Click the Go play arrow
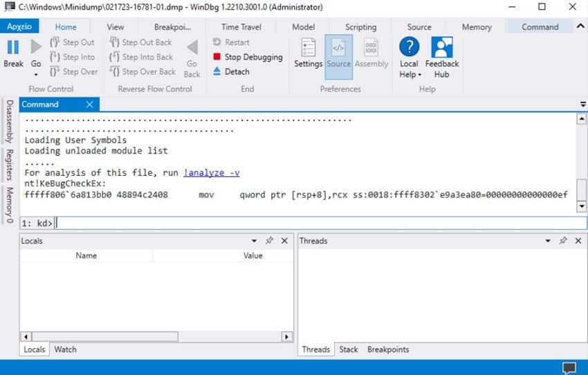The height and width of the screenshot is (375, 588). [36, 47]
